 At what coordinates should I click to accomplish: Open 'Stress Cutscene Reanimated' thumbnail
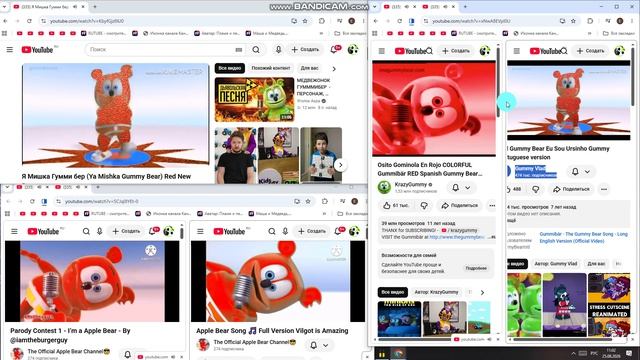pos(609,305)
